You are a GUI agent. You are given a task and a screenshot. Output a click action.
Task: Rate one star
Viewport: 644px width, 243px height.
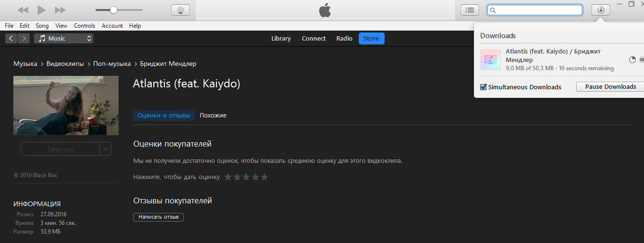(x=228, y=177)
